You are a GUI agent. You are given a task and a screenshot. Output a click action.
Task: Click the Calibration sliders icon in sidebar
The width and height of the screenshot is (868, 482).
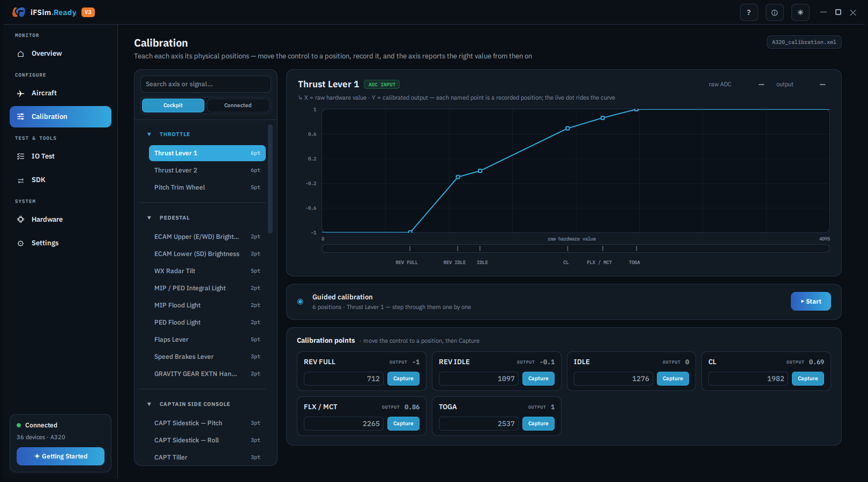20,117
